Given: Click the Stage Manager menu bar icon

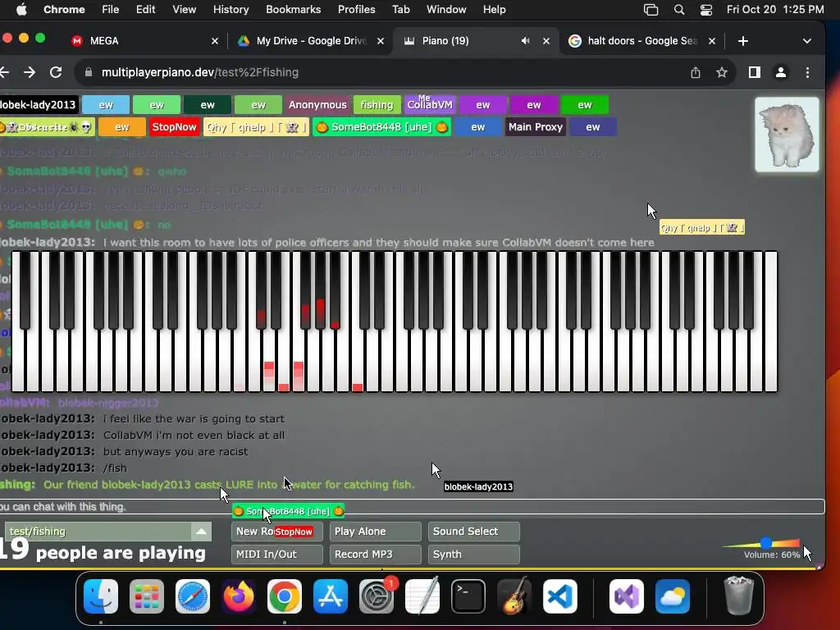Looking at the screenshot, I should pos(651,10).
